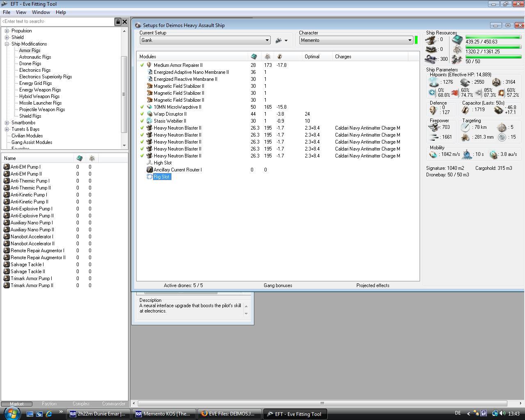Open the EVE Files taskbar button

(x=230, y=414)
